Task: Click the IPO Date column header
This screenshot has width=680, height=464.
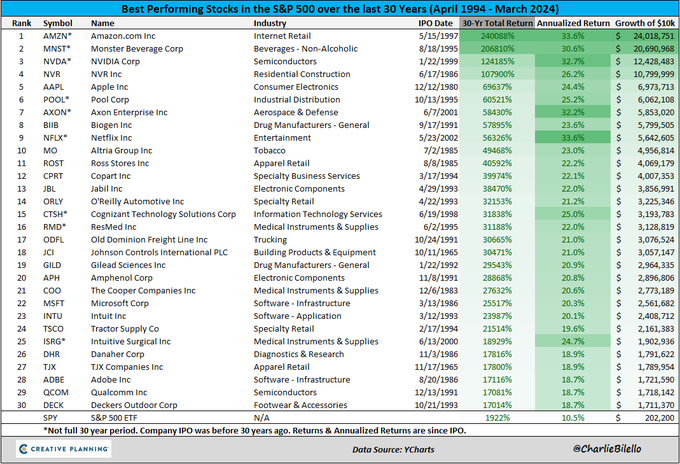Action: pos(435,23)
